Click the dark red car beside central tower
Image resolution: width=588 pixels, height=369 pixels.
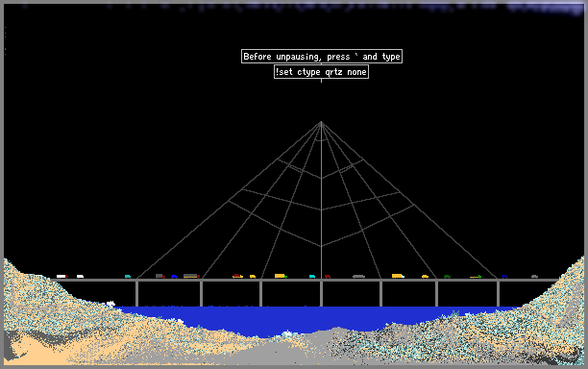[328, 277]
